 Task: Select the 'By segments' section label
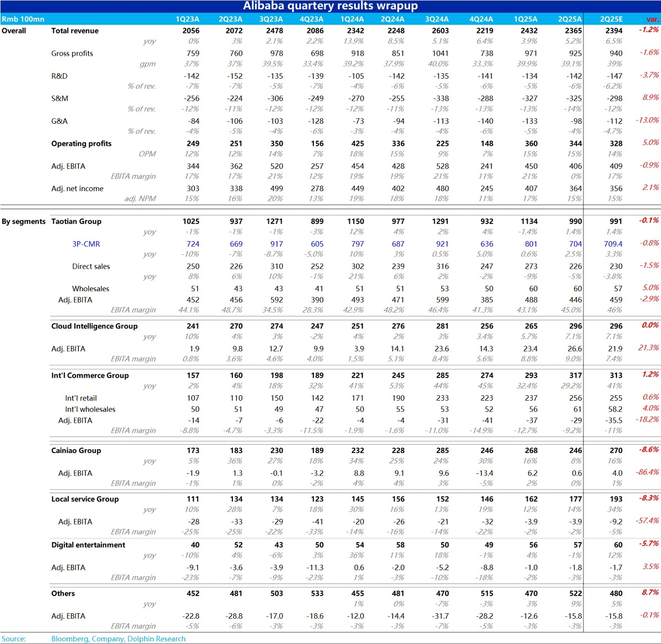tap(24, 221)
